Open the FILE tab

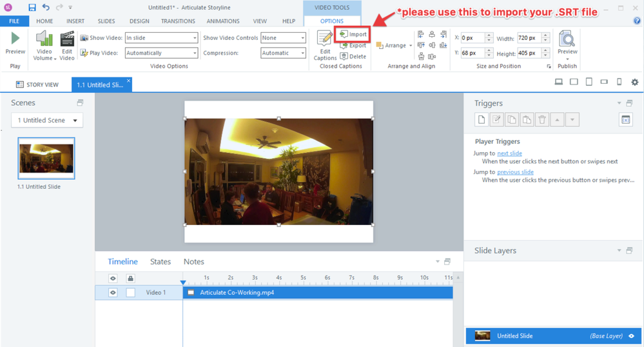pos(14,21)
